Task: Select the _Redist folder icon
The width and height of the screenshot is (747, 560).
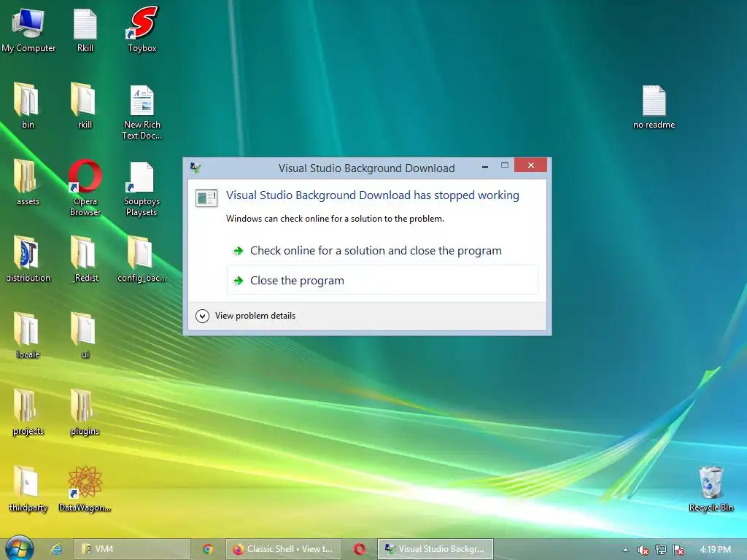Action: pyautogui.click(x=85, y=259)
